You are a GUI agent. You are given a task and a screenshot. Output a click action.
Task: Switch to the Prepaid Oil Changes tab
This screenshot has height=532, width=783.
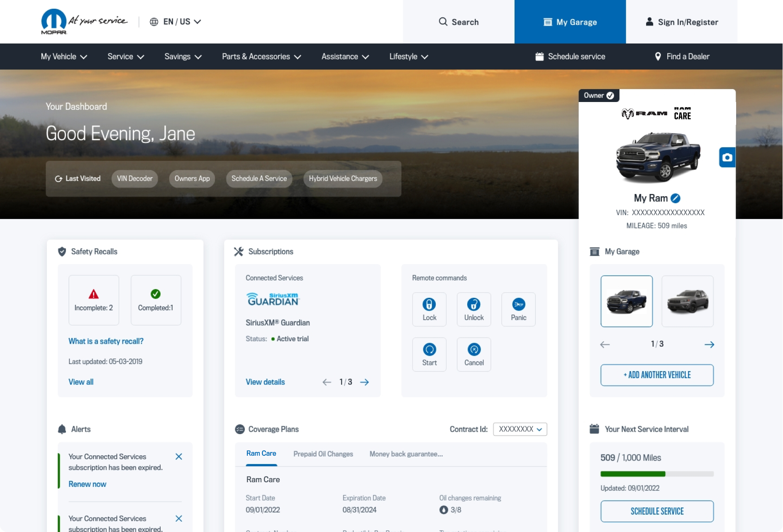click(323, 454)
